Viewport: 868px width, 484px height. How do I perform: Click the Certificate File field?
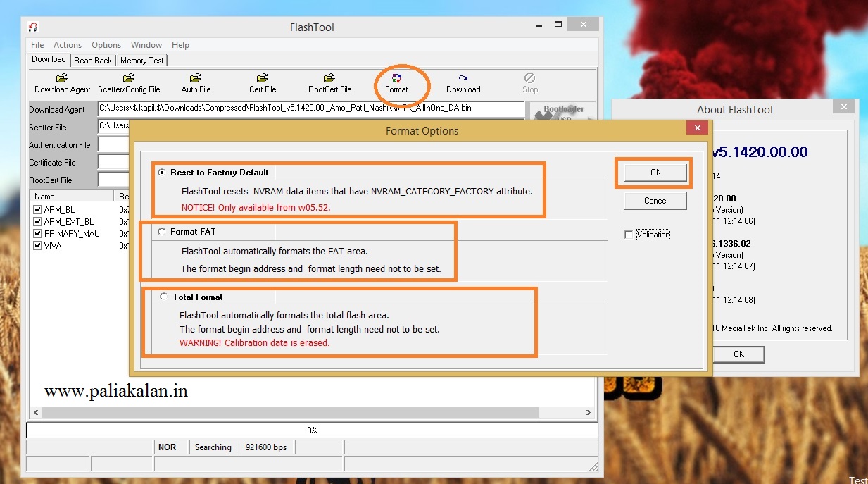(x=113, y=162)
